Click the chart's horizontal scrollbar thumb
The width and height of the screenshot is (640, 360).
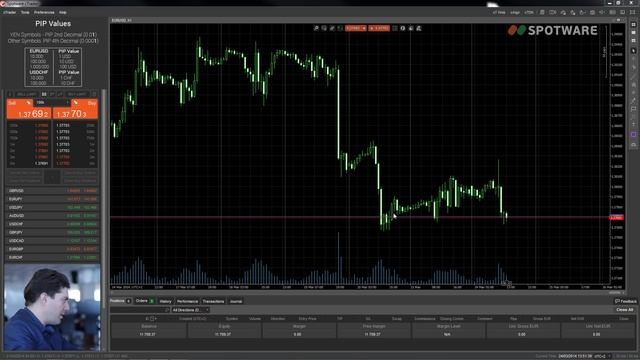point(616,293)
